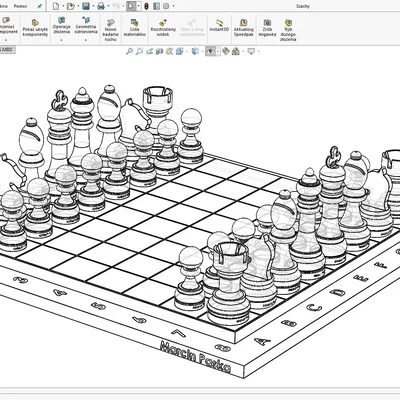Screen dimensions: 400x400
Task: Expand dropdown arrow next to New icon
Action: 62,6
